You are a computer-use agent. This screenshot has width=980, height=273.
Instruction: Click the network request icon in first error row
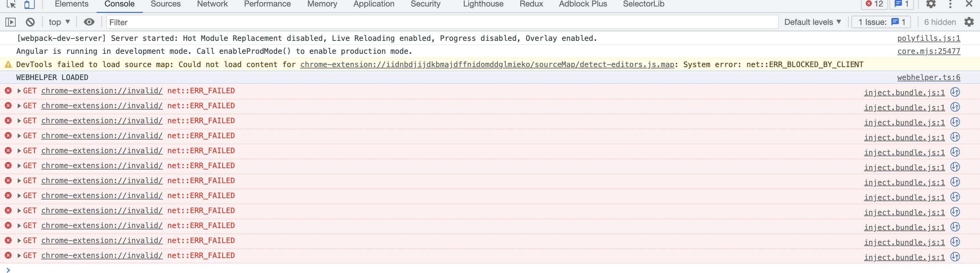pyautogui.click(x=955, y=92)
